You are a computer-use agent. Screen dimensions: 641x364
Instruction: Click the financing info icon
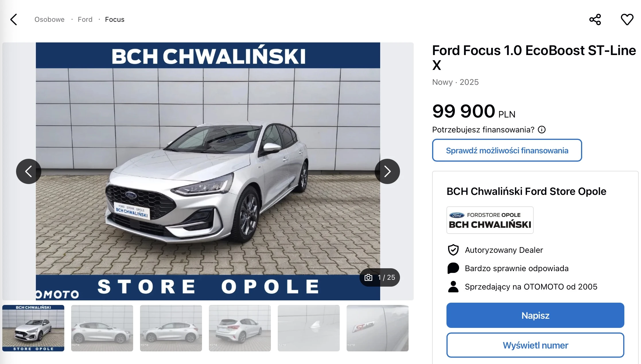tap(542, 130)
